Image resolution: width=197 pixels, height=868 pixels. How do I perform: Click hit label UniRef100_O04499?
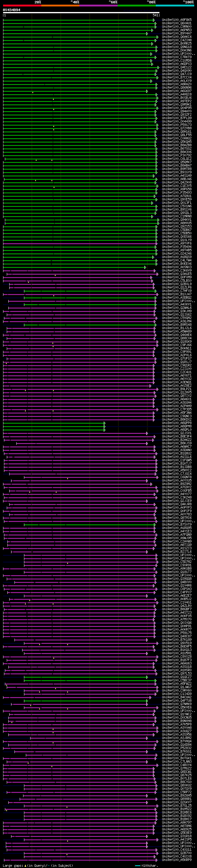[x=177, y=121]
